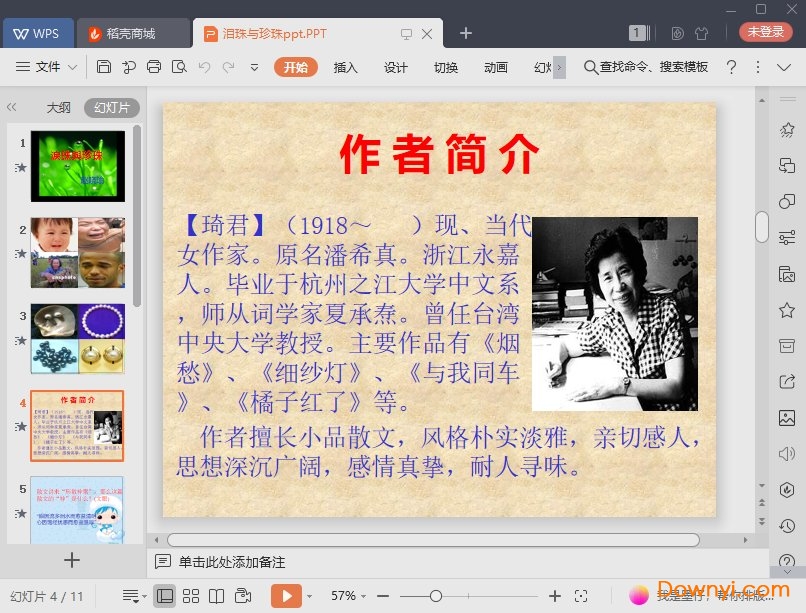The image size is (806, 613).
Task: Click the Undo arrow icon
Action: point(204,67)
